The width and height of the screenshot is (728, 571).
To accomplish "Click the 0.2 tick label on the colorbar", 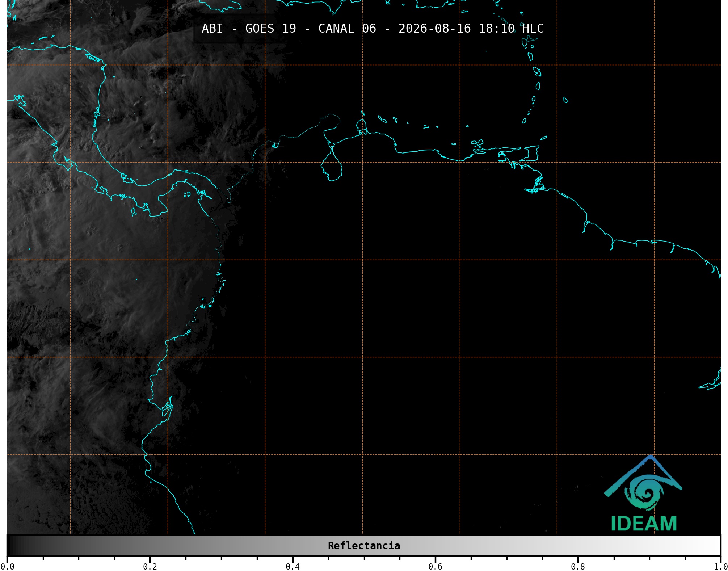I will pos(150,566).
